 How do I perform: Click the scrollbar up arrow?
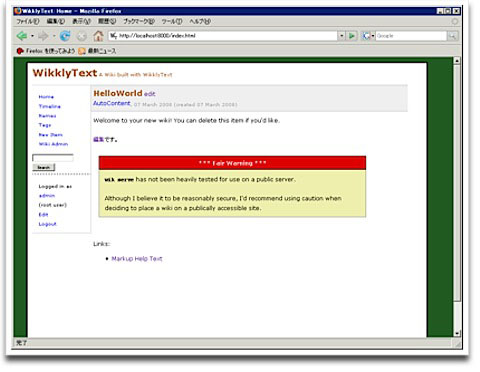click(457, 61)
